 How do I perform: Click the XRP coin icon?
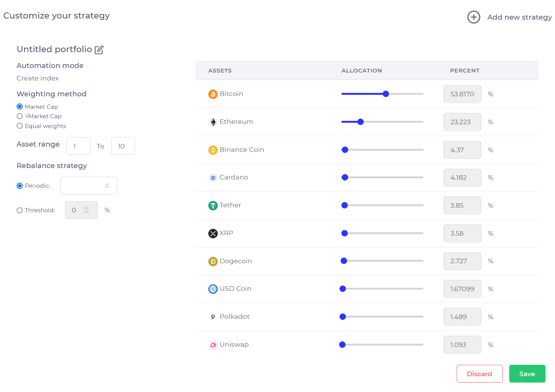tap(213, 233)
